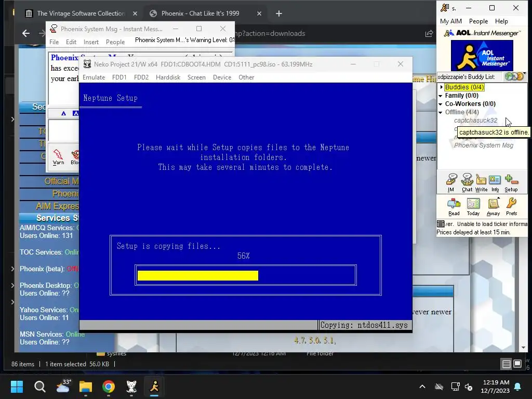Switch to details view in Explorer status bar

pos(506,364)
